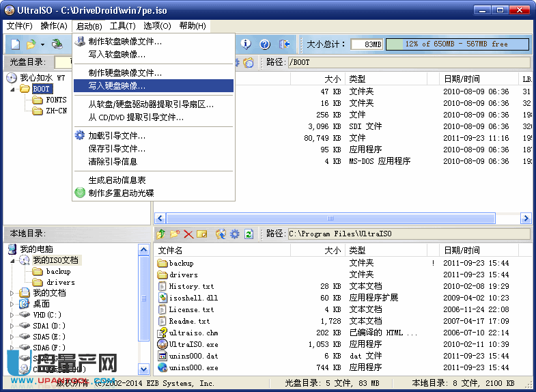Open the 选项(O) menu
The image size is (536, 392).
point(157,26)
